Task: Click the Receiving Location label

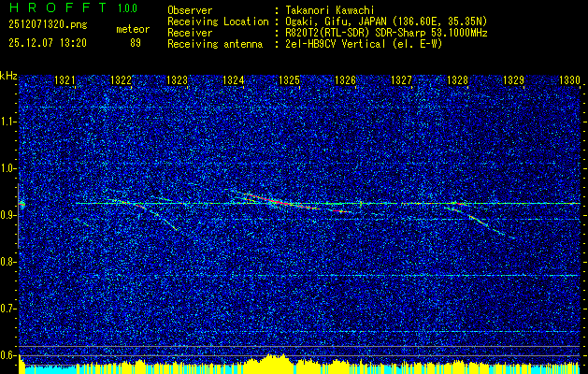Action: [218, 22]
